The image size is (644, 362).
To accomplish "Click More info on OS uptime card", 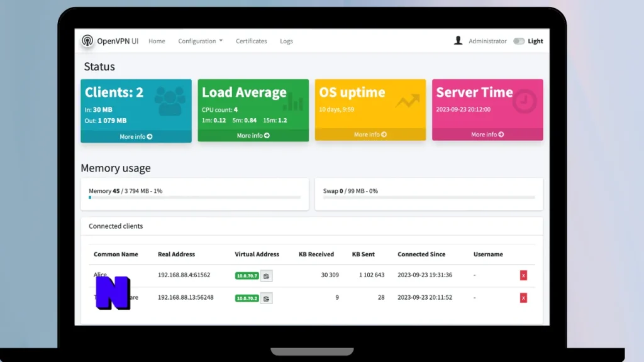I will tap(370, 134).
